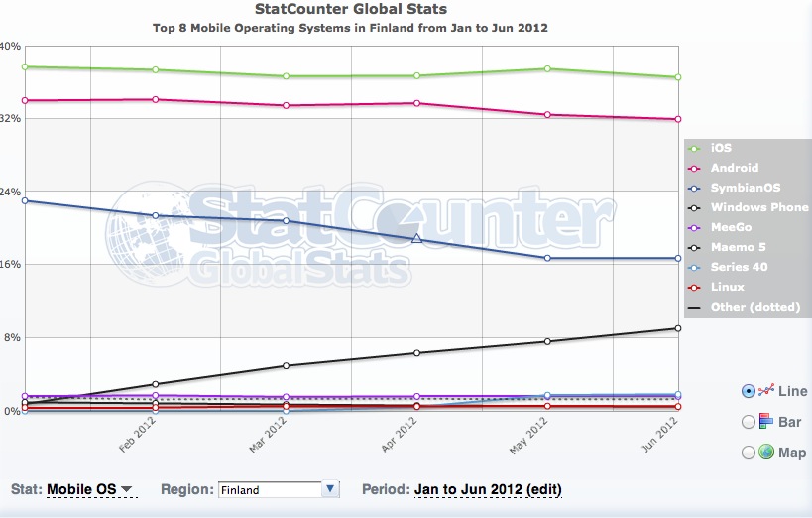Click the Android legend marker icon
The width and height of the screenshot is (812, 518).
click(x=695, y=168)
